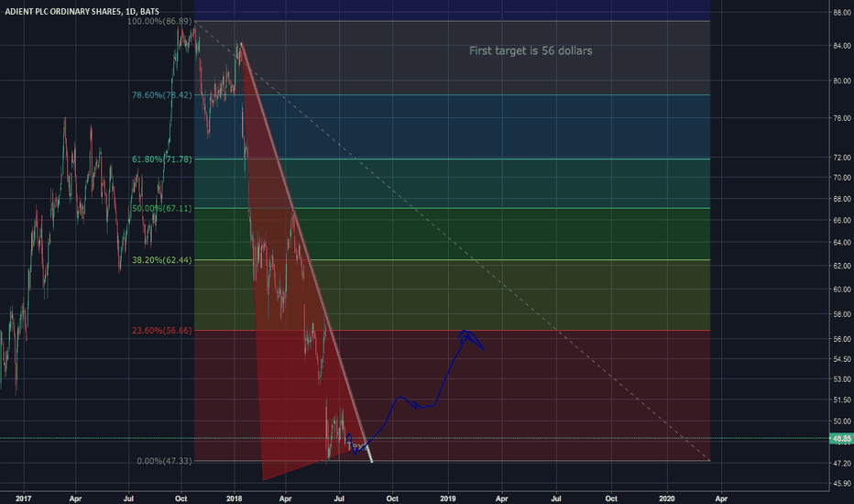854x504 pixels.
Task: Click 54.50 on the price scale
Action: point(841,359)
